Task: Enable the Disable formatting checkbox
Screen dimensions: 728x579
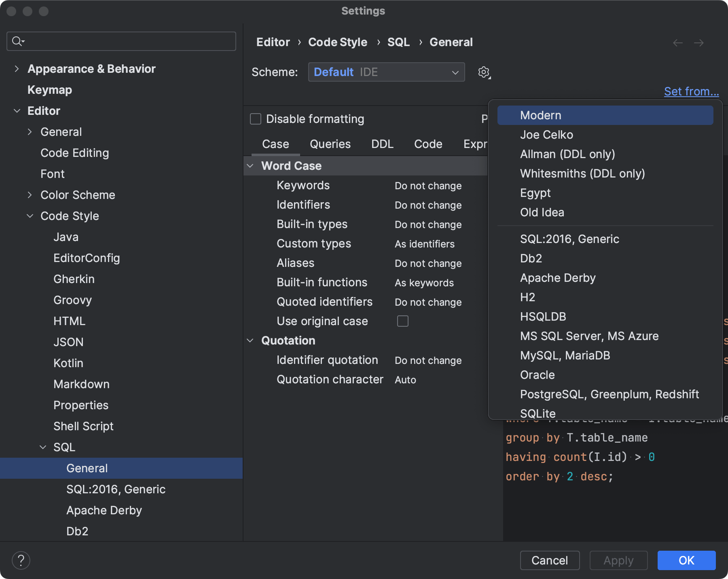Action: coord(255,119)
